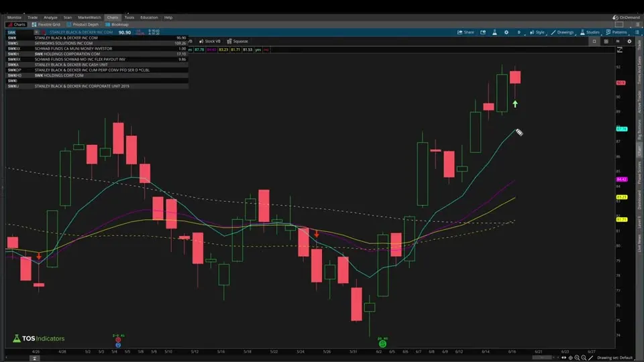Open the Tools tab

click(129, 17)
